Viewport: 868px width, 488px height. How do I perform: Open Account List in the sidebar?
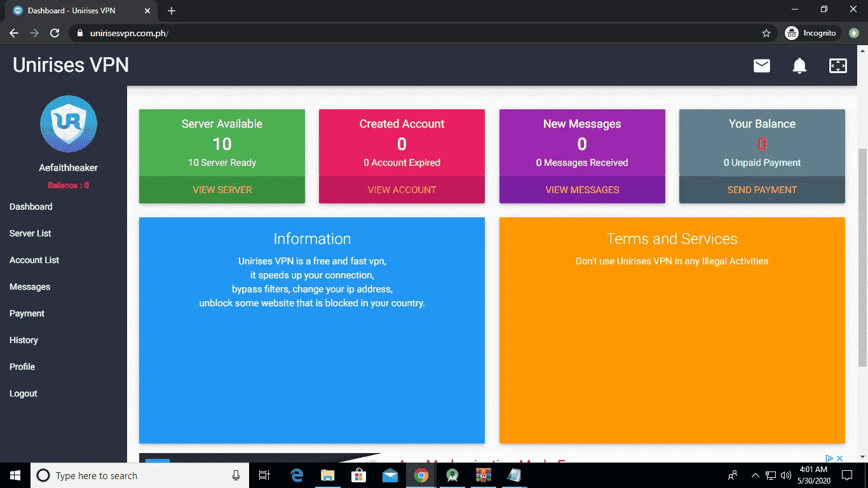pyautogui.click(x=34, y=260)
